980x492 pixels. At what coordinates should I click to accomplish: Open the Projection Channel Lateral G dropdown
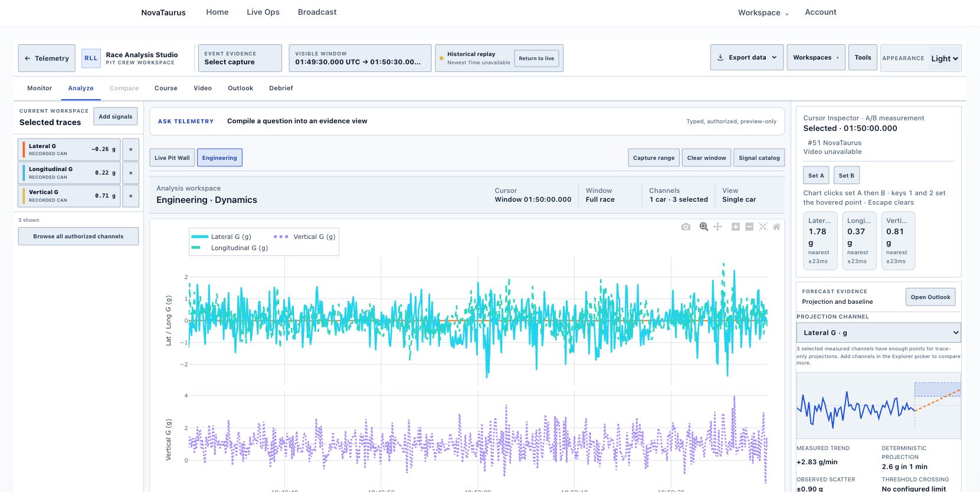(x=879, y=333)
